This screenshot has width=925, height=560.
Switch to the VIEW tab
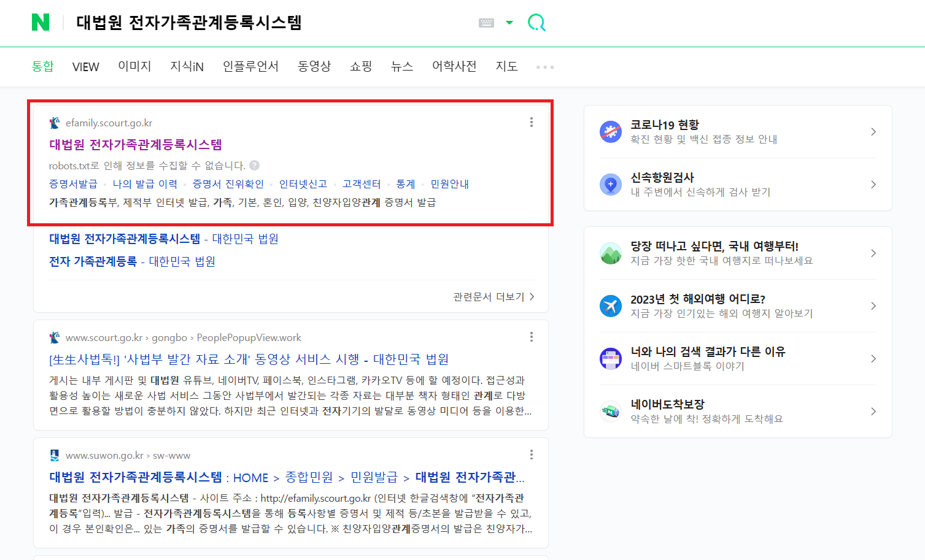[x=85, y=66]
